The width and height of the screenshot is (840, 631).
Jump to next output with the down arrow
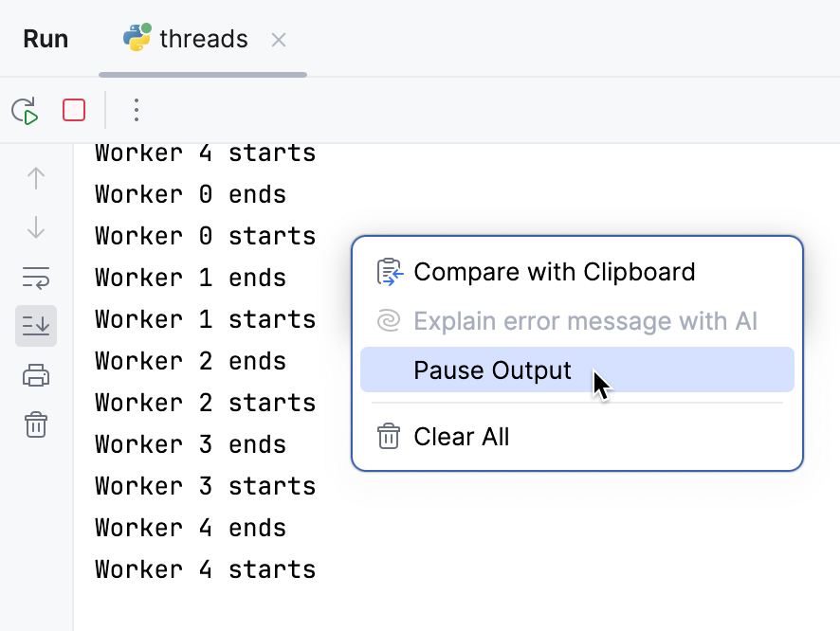[x=35, y=227]
